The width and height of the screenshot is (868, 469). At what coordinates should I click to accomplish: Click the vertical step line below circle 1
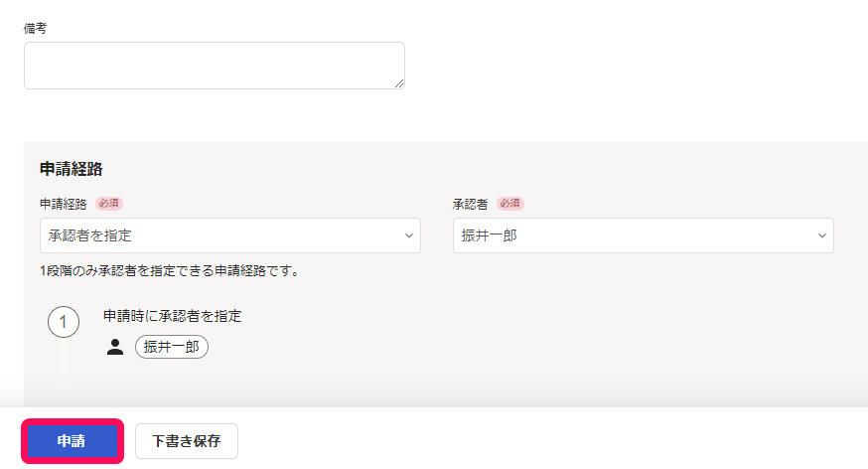coord(64,366)
